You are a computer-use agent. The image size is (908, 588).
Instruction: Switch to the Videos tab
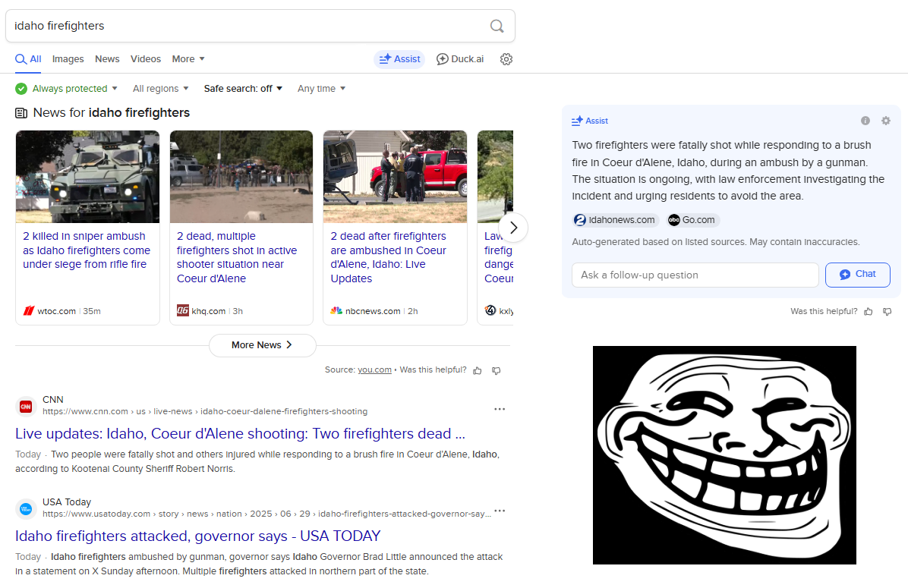(x=145, y=59)
